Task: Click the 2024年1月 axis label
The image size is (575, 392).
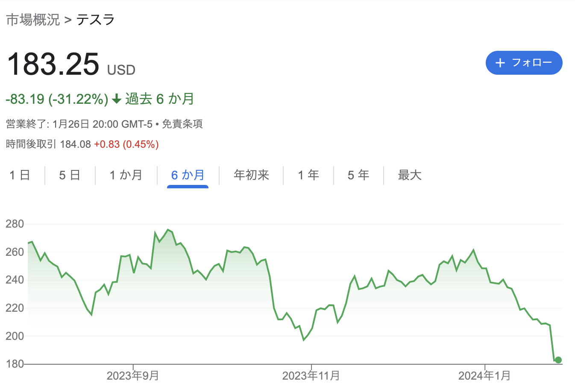Action: coord(484,376)
